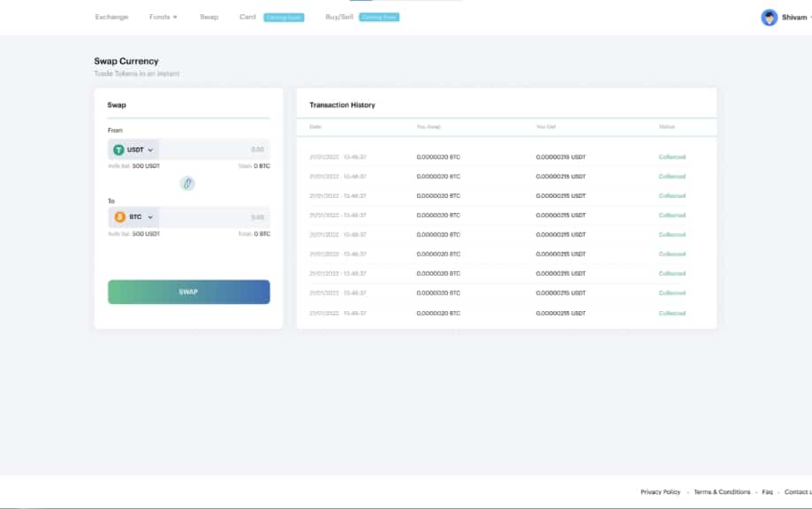Open the Terms & Conditions footer link
Viewport: 812px width, 509px height.
(x=722, y=492)
